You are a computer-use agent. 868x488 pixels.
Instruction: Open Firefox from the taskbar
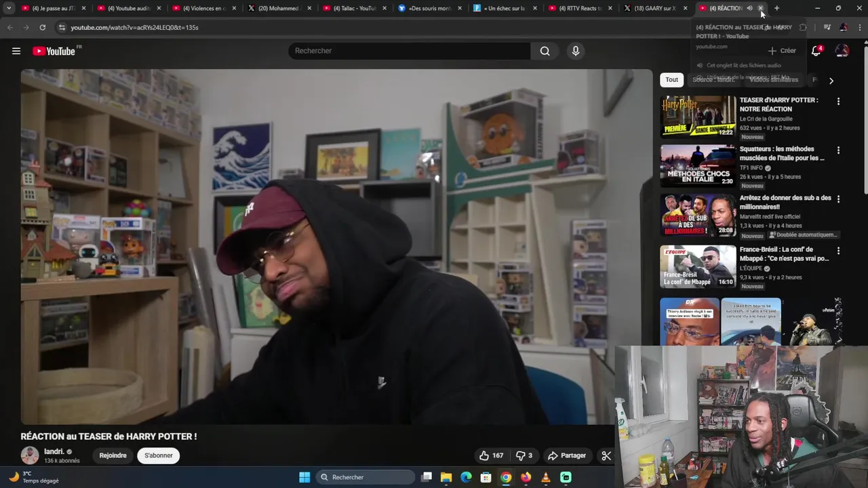point(526,477)
